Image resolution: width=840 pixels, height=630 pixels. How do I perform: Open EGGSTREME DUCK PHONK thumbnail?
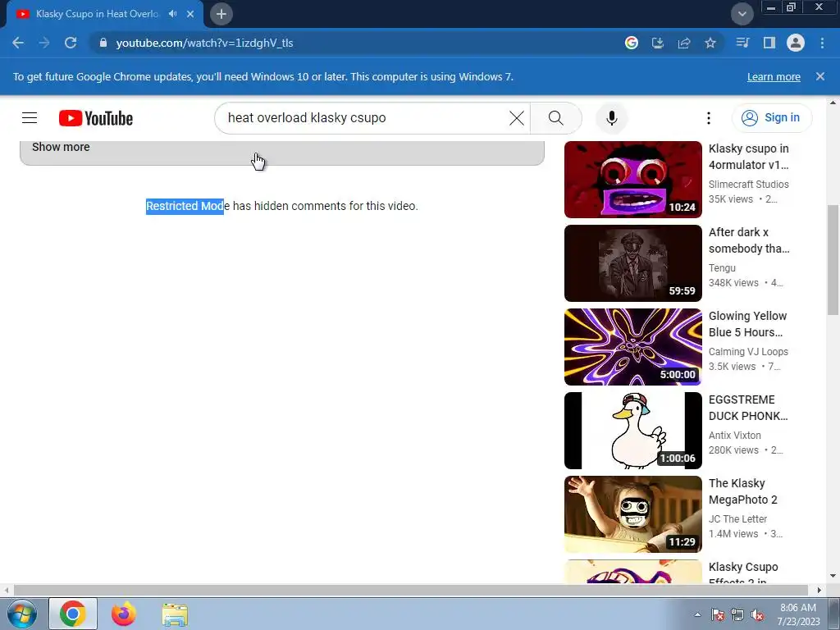point(632,430)
